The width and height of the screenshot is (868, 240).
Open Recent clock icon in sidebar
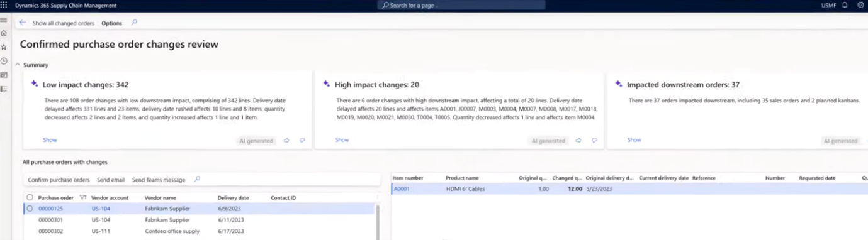coord(4,61)
